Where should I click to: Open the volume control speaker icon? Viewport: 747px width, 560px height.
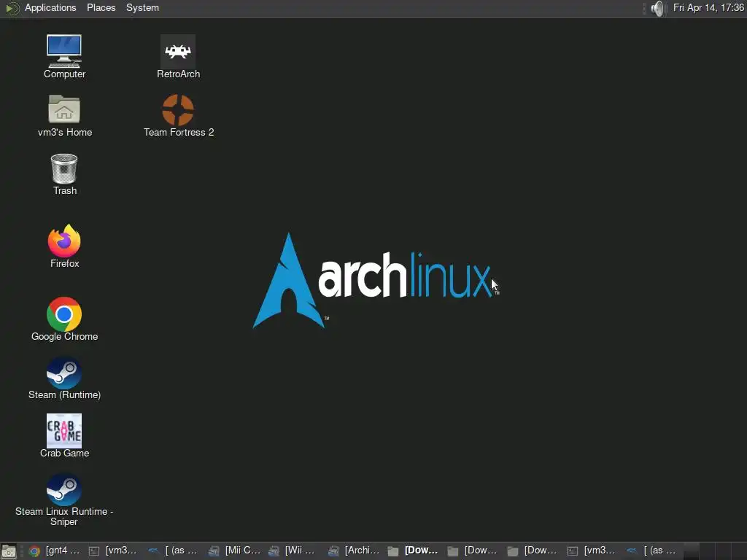(x=657, y=8)
